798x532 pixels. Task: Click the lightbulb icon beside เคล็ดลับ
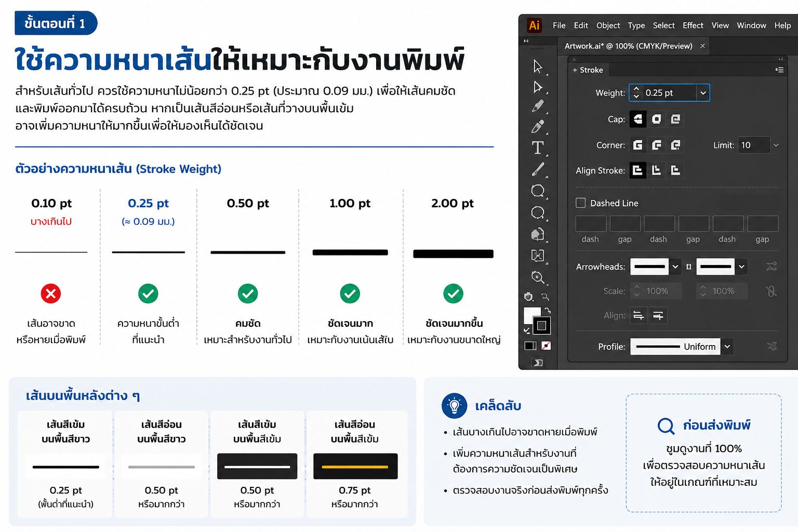(x=455, y=405)
